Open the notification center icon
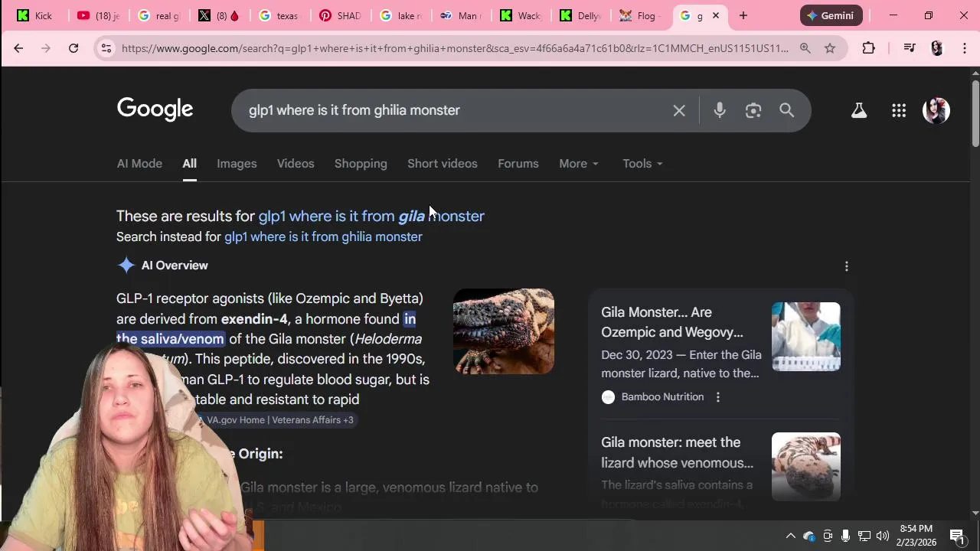Screen dimensions: 980x551 coord(957,536)
